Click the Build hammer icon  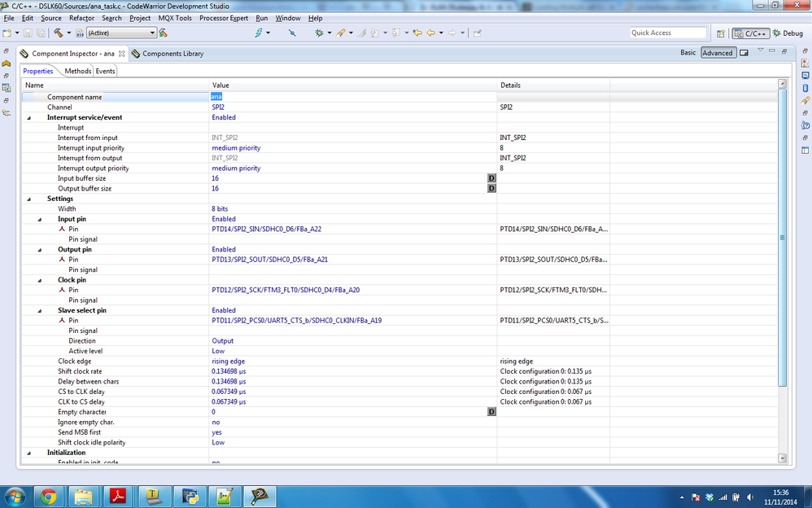coord(59,33)
